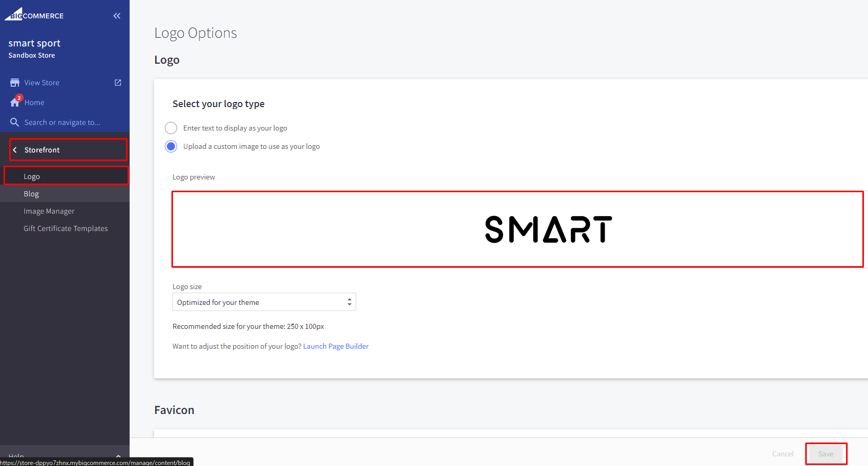Click the search magnifier icon
The image size is (868, 466).
click(x=15, y=122)
